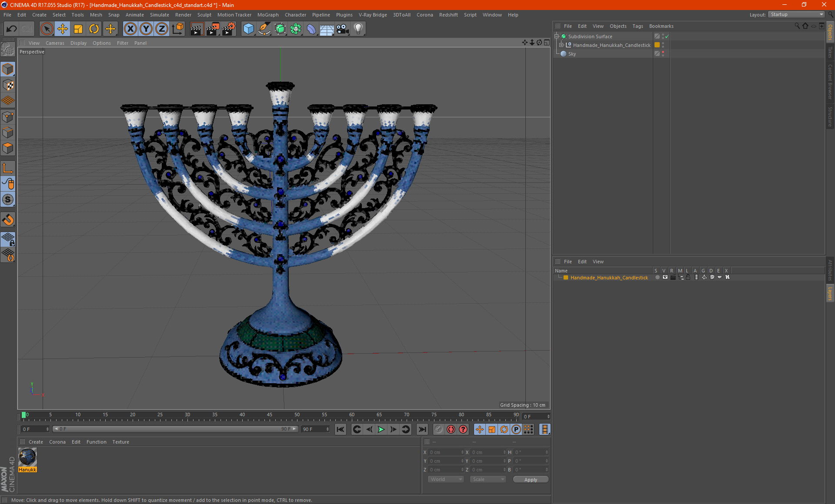The height and width of the screenshot is (504, 835).
Task: Enable the Axis mode icon
Action: click(x=8, y=168)
